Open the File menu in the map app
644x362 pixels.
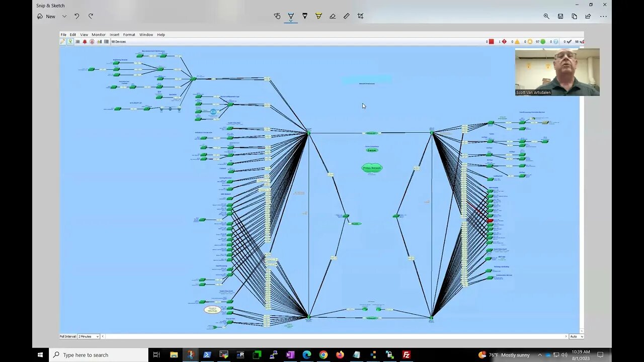click(63, 35)
